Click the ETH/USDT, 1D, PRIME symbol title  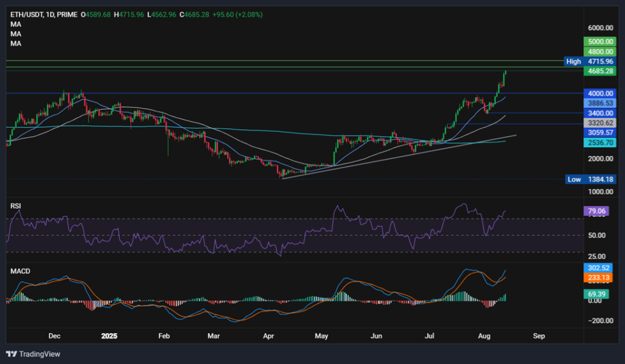pos(44,15)
